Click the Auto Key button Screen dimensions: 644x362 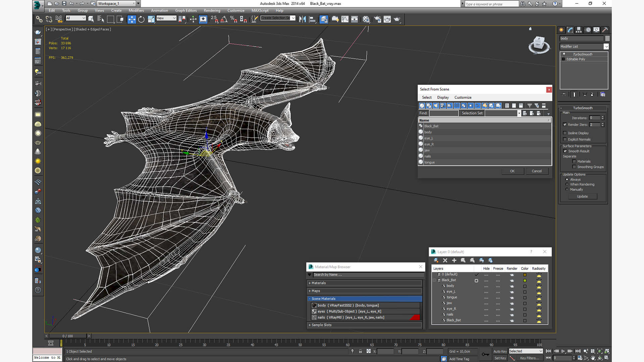500,352
